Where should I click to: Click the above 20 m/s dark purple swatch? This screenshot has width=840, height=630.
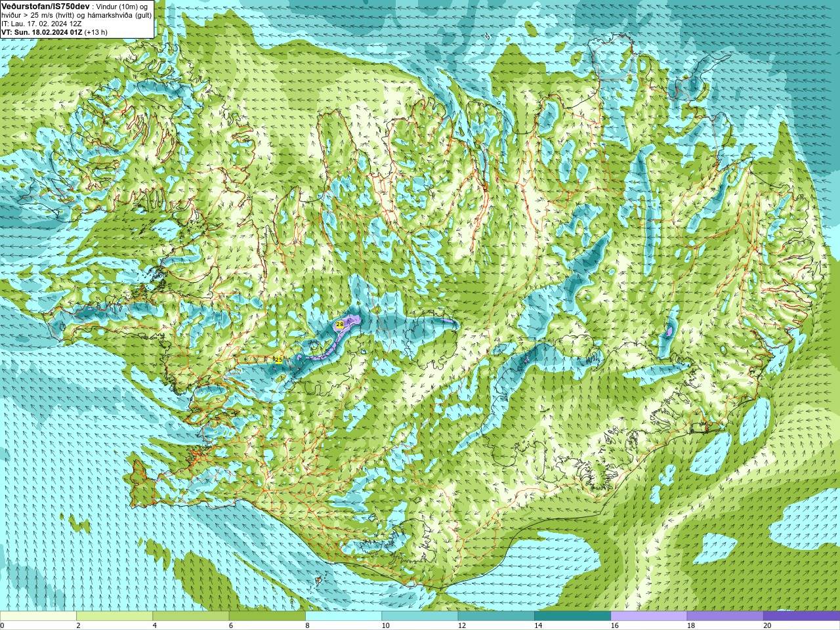click(801, 616)
